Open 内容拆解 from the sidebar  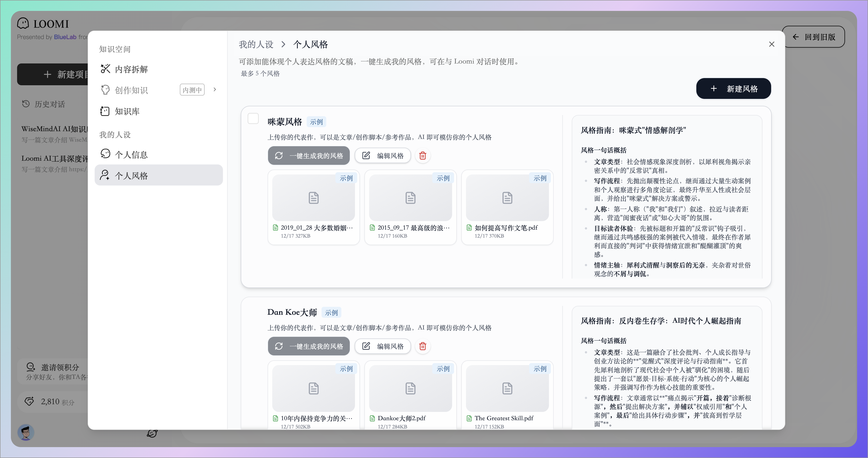tap(131, 69)
